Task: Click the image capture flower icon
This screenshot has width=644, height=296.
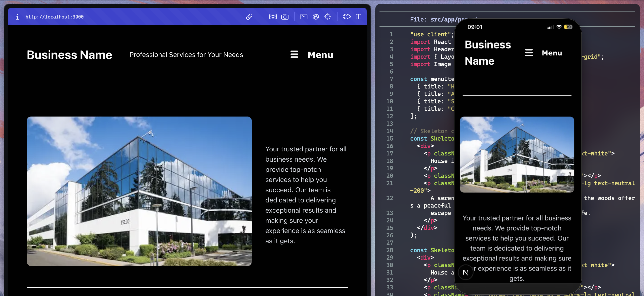Action: [273, 17]
